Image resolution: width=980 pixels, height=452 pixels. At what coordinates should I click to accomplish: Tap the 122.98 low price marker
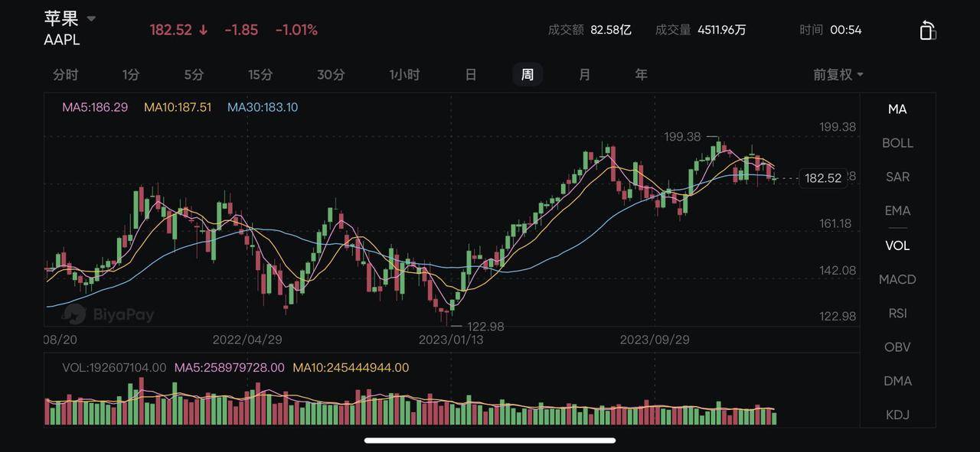(x=485, y=326)
